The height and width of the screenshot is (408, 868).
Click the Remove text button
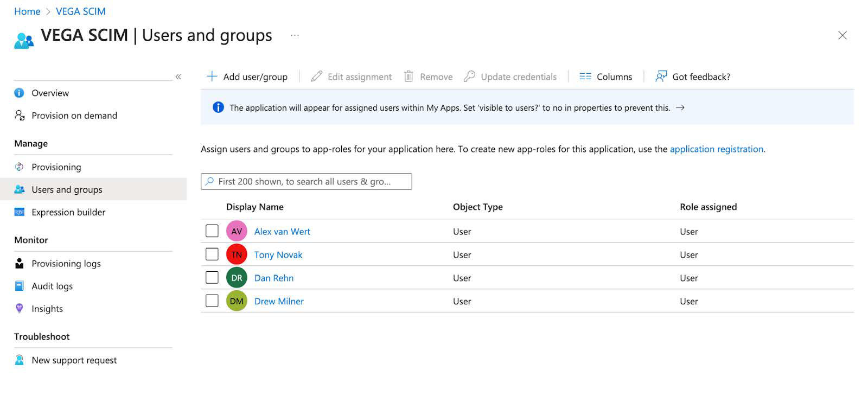click(x=436, y=77)
